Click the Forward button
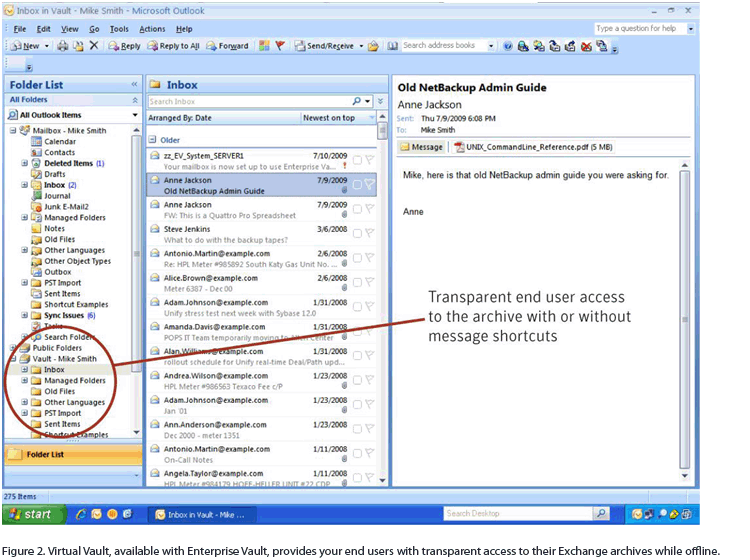 pyautogui.click(x=229, y=46)
